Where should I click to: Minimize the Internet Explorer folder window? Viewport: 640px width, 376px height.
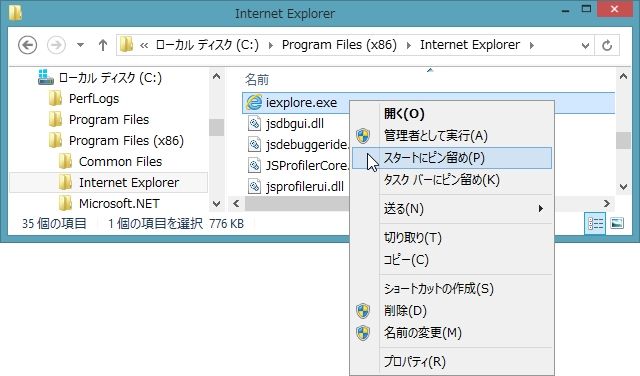[565, 11]
